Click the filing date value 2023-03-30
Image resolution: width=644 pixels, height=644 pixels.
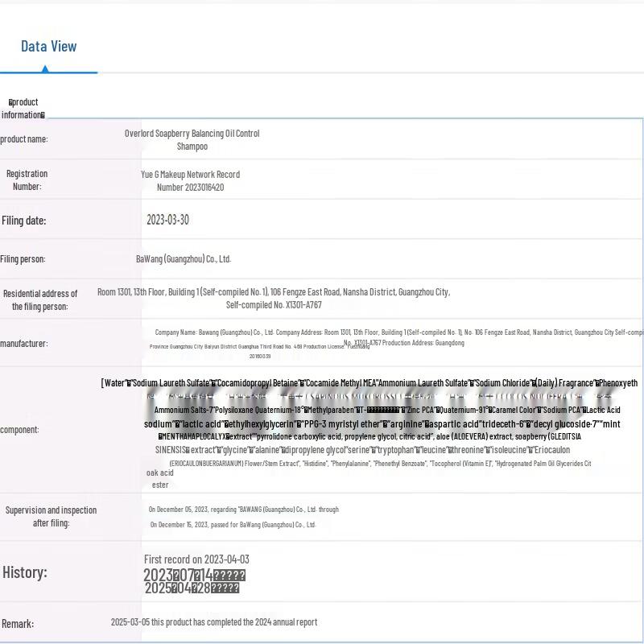(x=167, y=220)
